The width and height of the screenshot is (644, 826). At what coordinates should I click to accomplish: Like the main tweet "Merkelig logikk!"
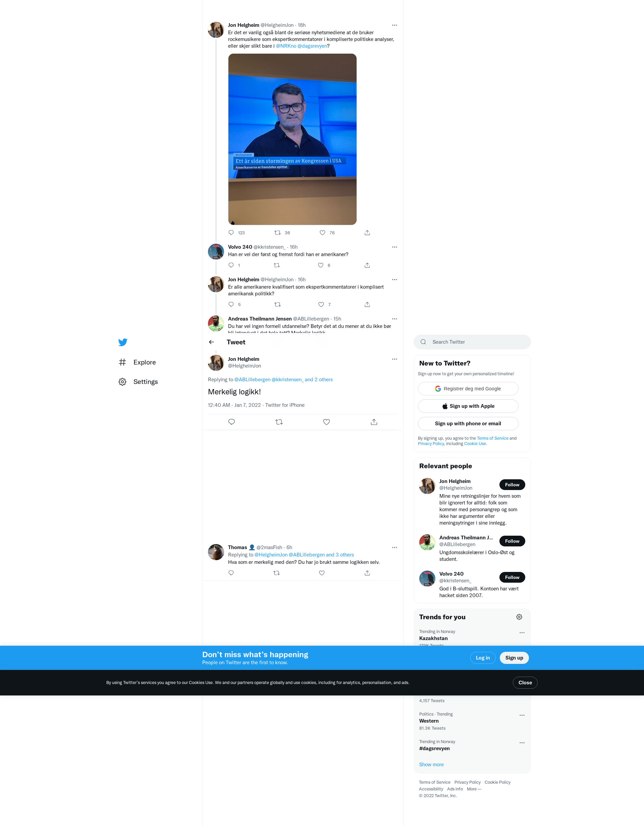tap(327, 422)
